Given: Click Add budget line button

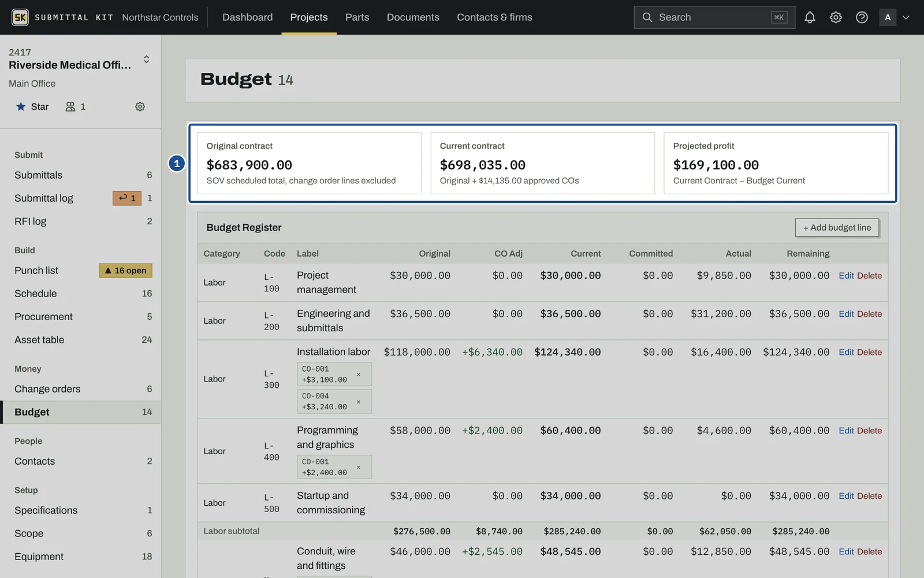Looking at the screenshot, I should click(837, 228).
